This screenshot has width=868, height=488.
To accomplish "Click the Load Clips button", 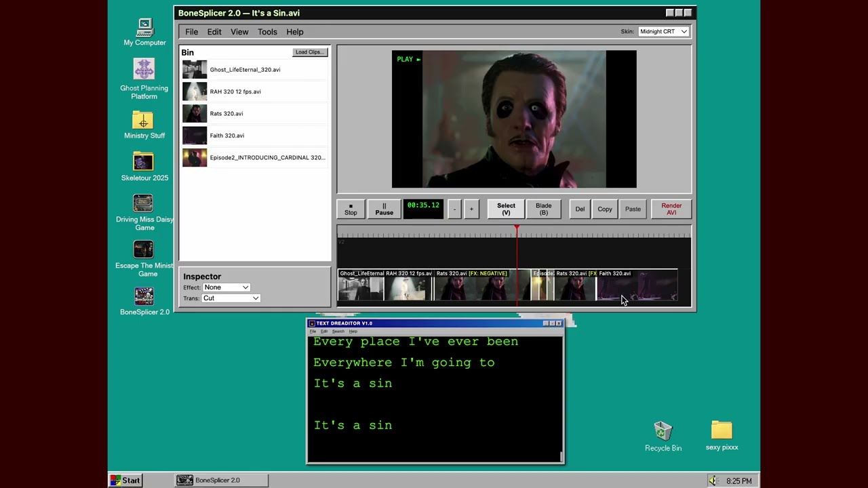I will pos(310,52).
